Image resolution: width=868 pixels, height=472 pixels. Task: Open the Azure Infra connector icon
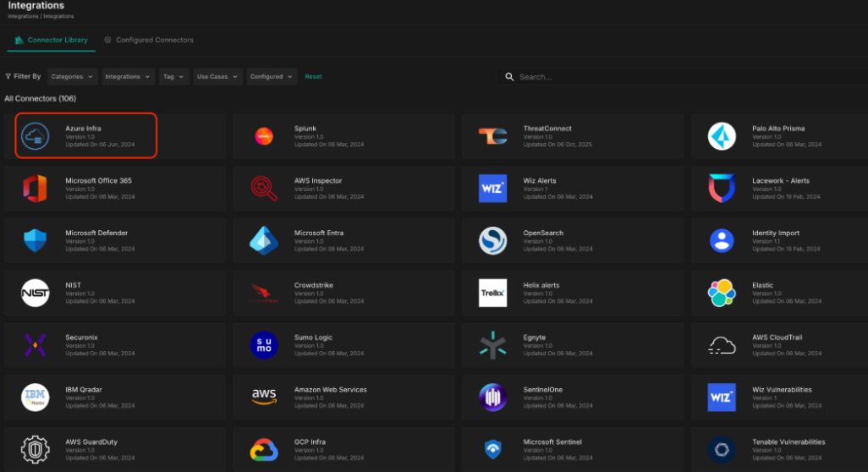[x=35, y=136]
